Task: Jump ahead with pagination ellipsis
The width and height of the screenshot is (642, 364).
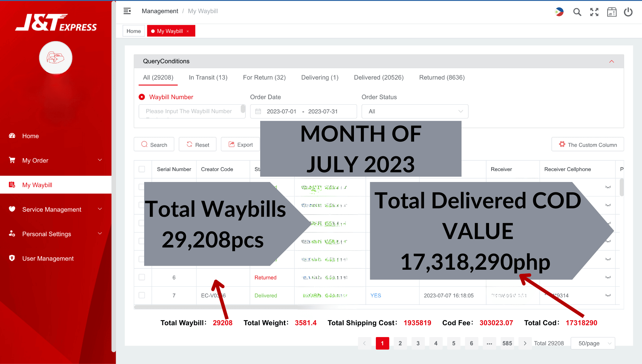Action: (x=490, y=343)
